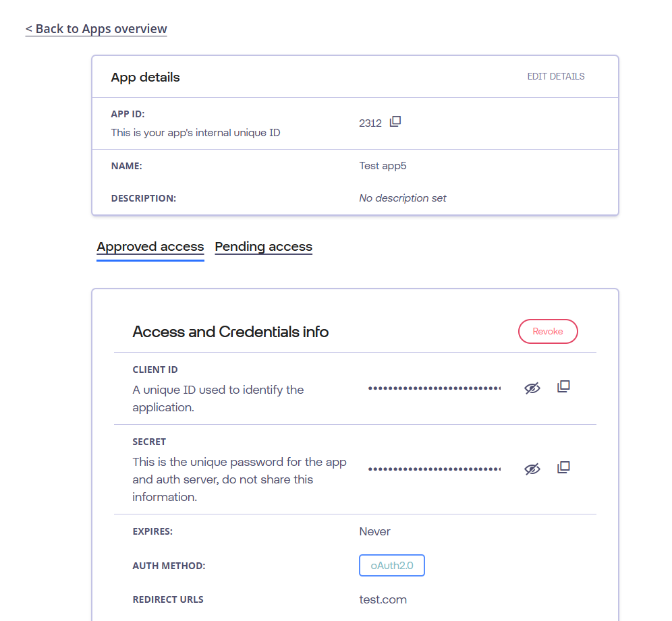This screenshot has width=672, height=621.
Task: Open the Pending access tab
Action: (263, 247)
